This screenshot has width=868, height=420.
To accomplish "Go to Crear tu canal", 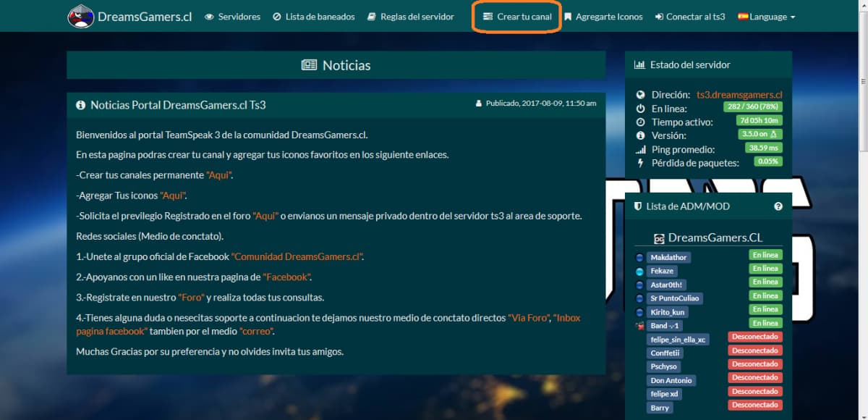I will pyautogui.click(x=517, y=17).
